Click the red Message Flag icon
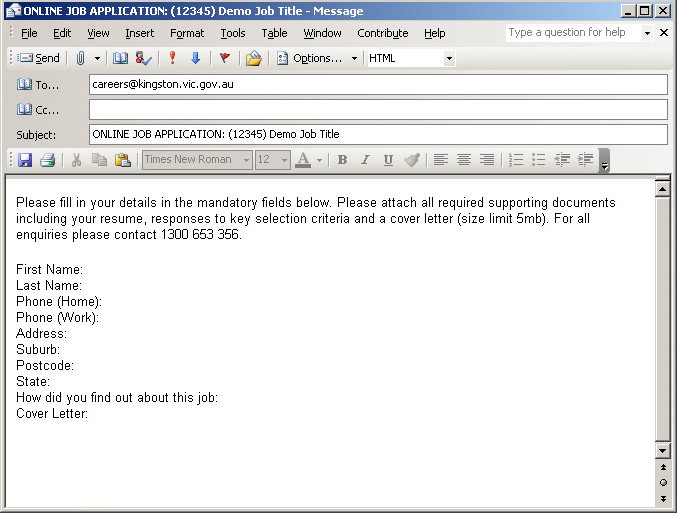 [x=224, y=58]
